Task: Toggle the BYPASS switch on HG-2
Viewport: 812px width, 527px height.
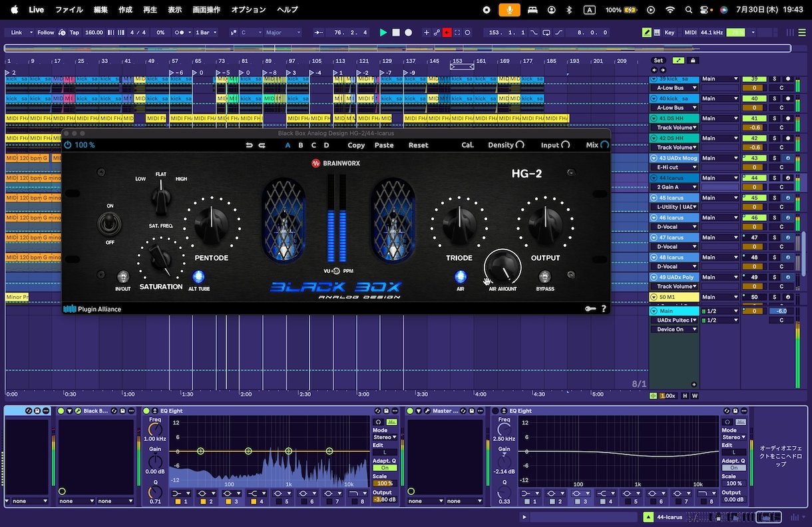Action: 544,277
